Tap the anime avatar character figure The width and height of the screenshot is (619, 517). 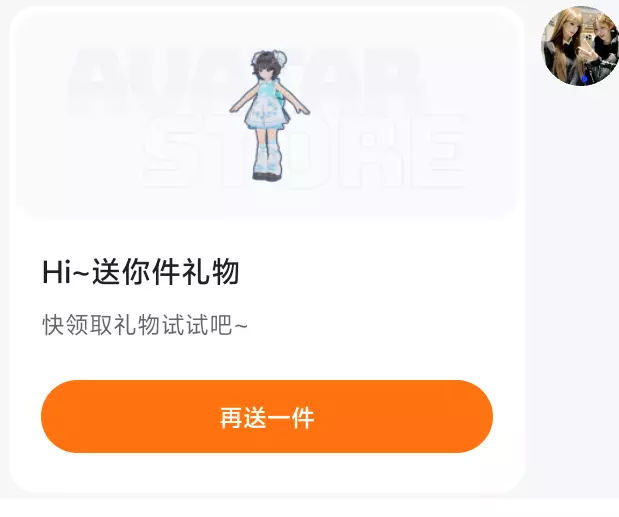point(270,115)
